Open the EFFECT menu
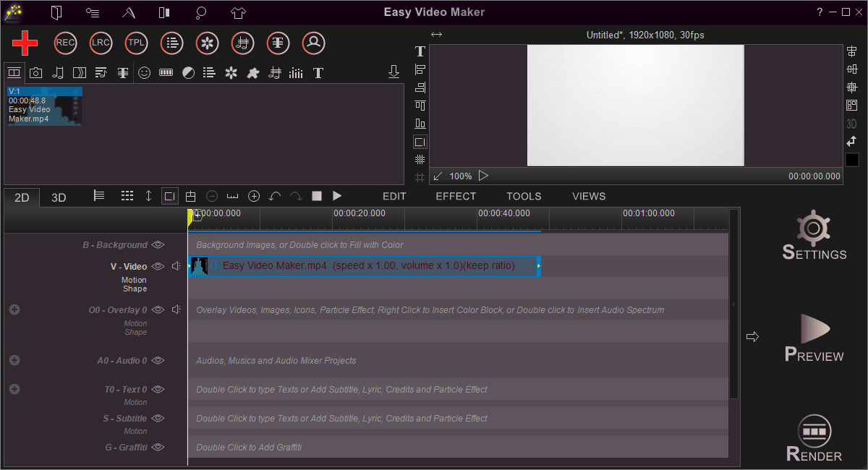Screen dimensions: 868x470 click(x=456, y=196)
